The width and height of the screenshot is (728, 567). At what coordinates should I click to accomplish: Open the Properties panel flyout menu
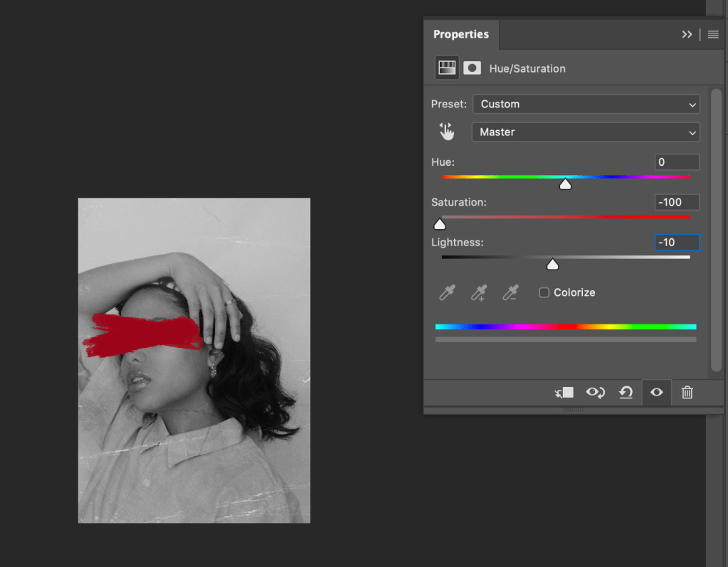(x=712, y=34)
